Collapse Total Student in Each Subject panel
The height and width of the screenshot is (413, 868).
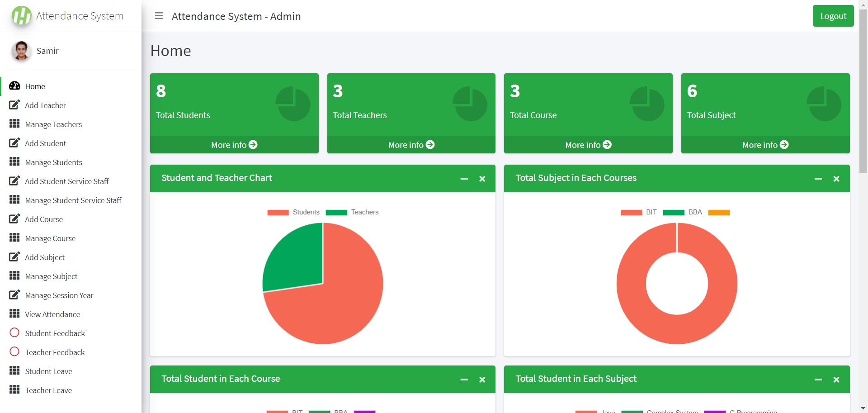coord(818,380)
